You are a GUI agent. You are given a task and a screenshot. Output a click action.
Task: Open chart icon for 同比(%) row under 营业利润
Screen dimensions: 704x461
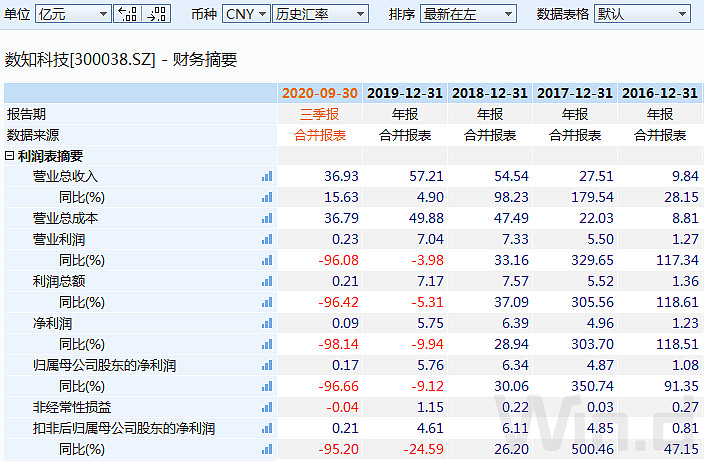click(267, 260)
